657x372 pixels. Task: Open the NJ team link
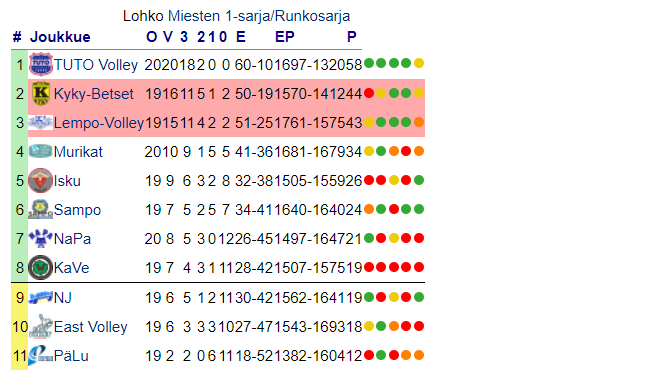63,298
